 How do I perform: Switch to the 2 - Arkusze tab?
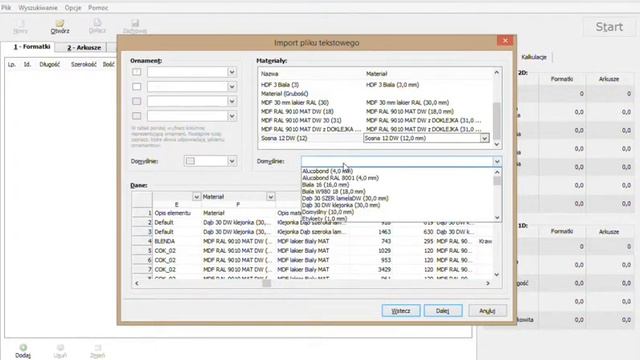point(84,47)
